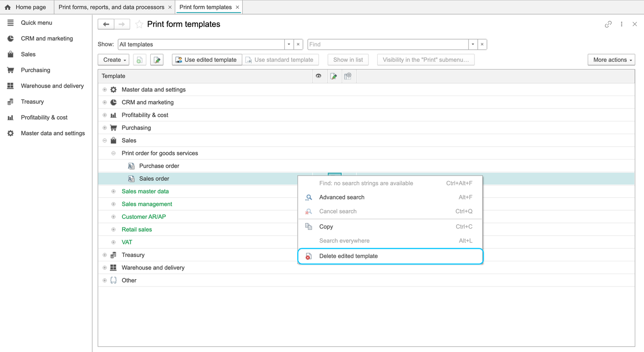Open the More actions button
Viewport: 644px width, 352px height.
coord(611,60)
